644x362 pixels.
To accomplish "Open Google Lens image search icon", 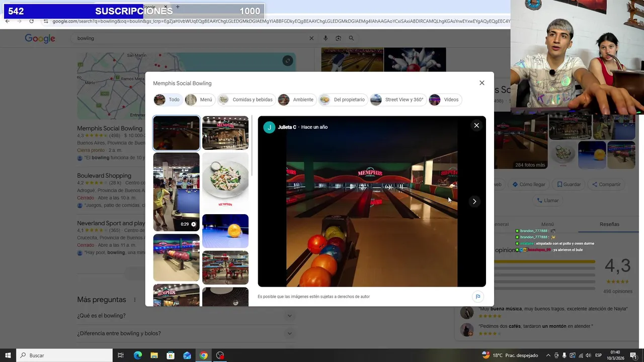I will click(338, 38).
